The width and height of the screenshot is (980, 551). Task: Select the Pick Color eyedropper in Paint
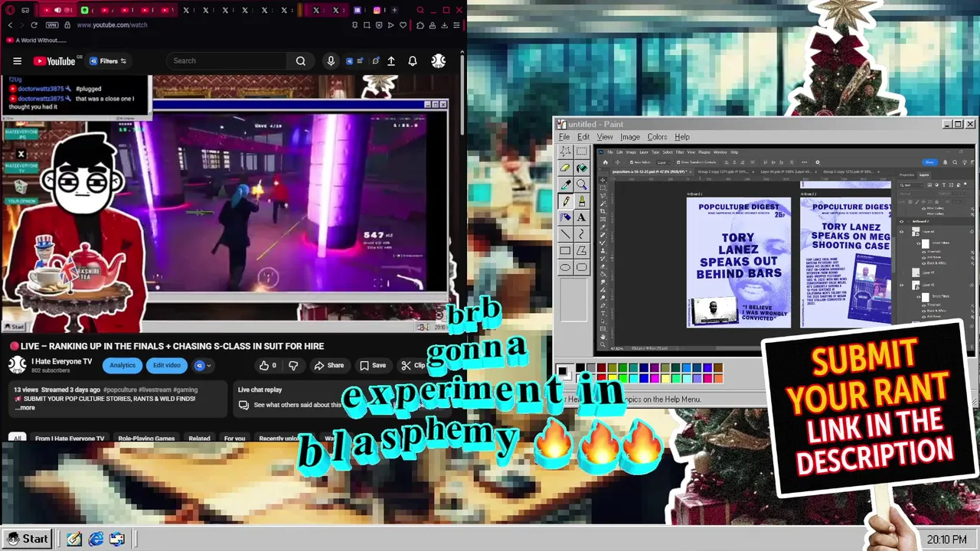(565, 184)
